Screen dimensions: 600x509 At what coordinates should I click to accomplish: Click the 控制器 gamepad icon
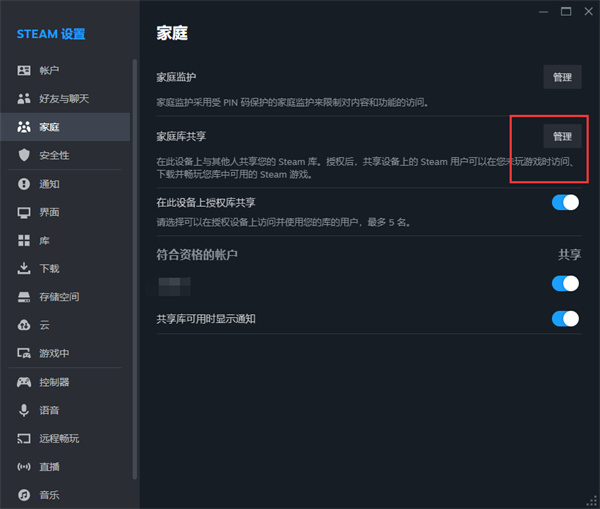pos(24,382)
